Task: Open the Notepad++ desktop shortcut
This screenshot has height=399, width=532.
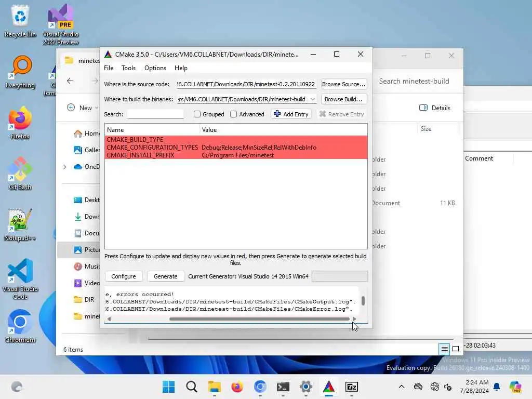Action: pyautogui.click(x=20, y=224)
